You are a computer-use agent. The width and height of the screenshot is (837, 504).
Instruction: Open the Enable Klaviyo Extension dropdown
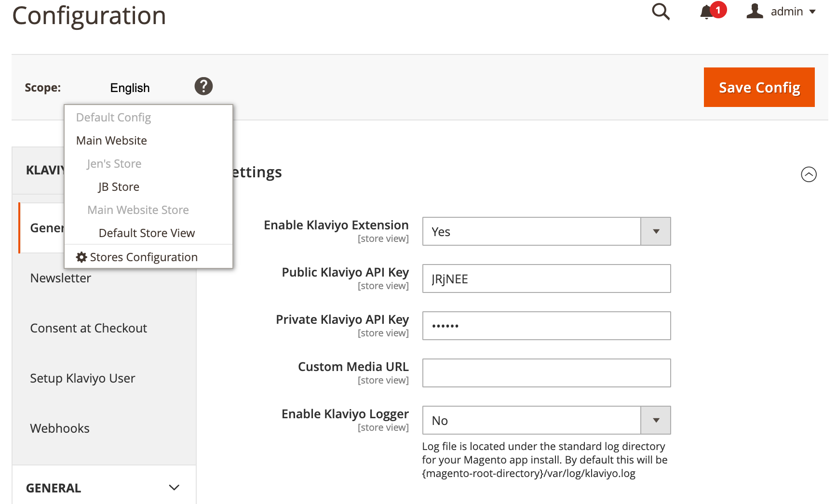click(x=546, y=232)
